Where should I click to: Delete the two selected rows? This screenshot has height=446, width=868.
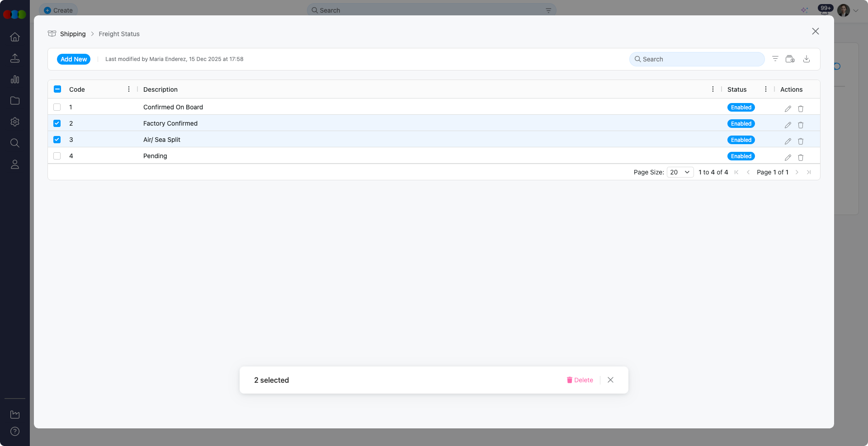(580, 380)
